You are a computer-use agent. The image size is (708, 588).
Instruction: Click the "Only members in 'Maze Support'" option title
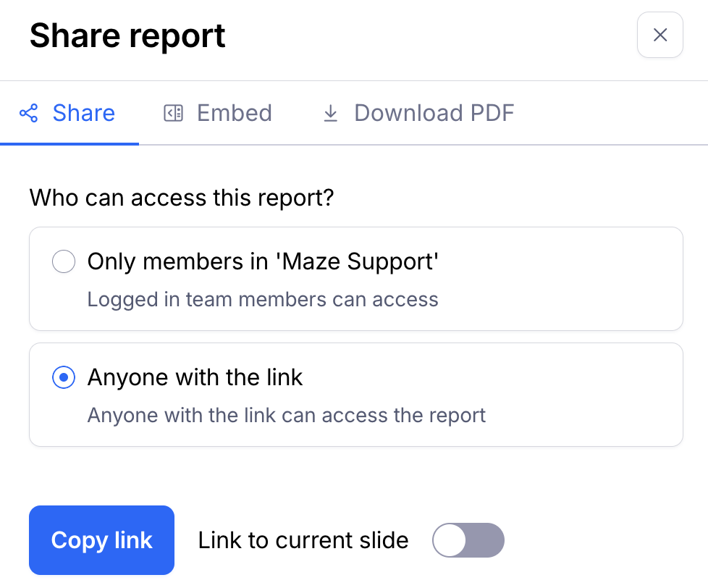pyautogui.click(x=263, y=262)
